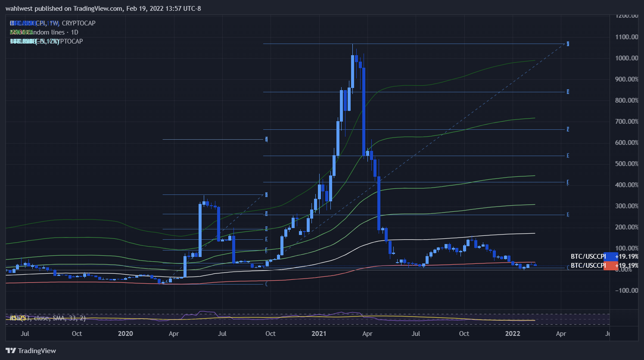This screenshot has height=360, width=644.
Task: Click the 'close, SMA, 33, 2' indicator legend
Action: coord(48,318)
